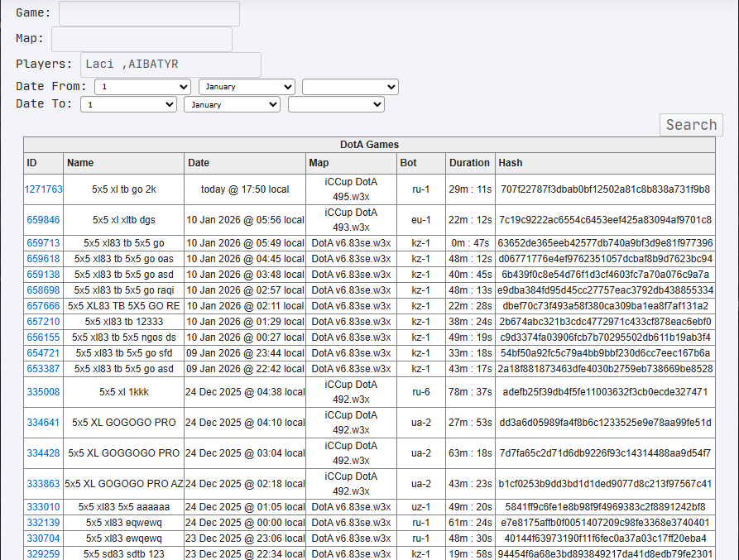Select game name '5x5 xl xltb dgs'
This screenshot has height=560, width=739.
point(124,220)
